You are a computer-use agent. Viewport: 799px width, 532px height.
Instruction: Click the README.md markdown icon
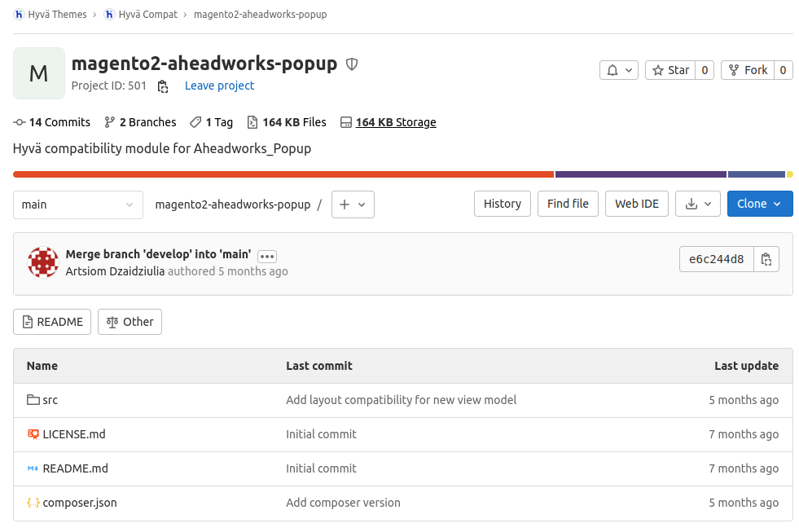[x=33, y=468]
